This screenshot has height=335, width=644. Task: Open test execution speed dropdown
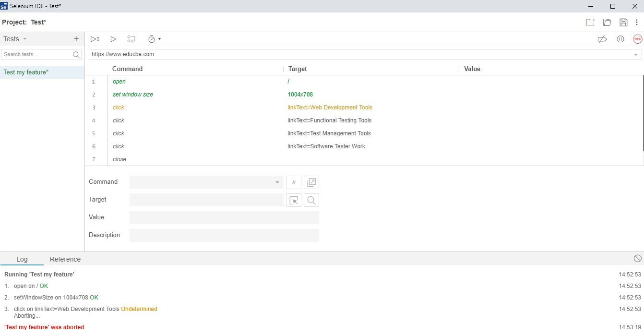point(154,39)
